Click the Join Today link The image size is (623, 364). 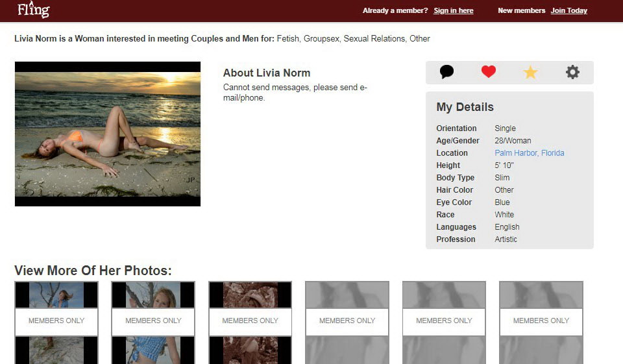568,10
